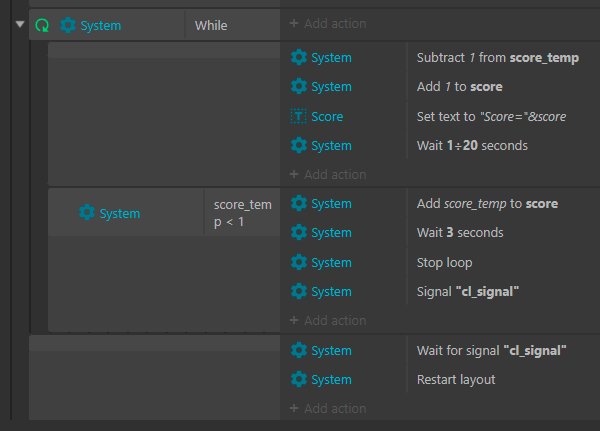Collapse the While event block triangle
600x431 pixels.
pyautogui.click(x=21, y=25)
